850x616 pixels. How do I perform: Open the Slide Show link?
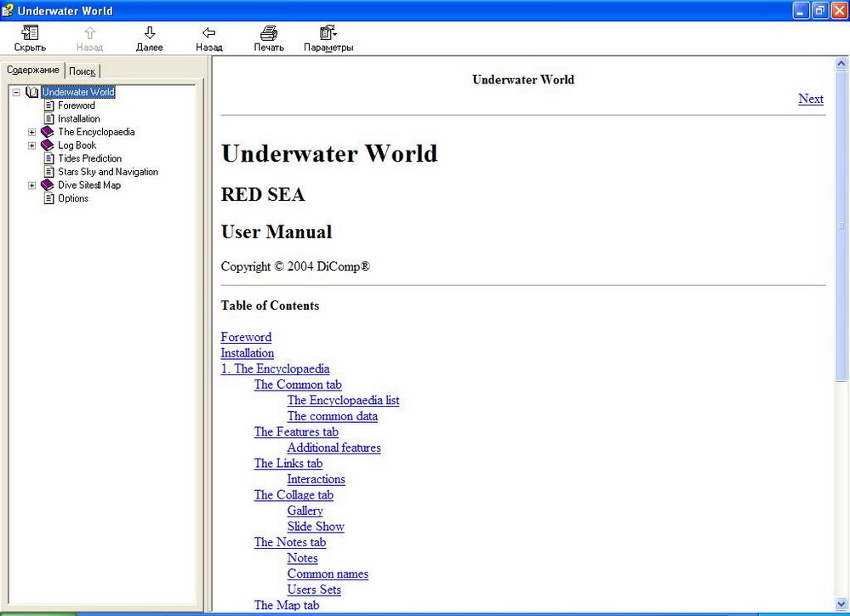tap(316, 526)
